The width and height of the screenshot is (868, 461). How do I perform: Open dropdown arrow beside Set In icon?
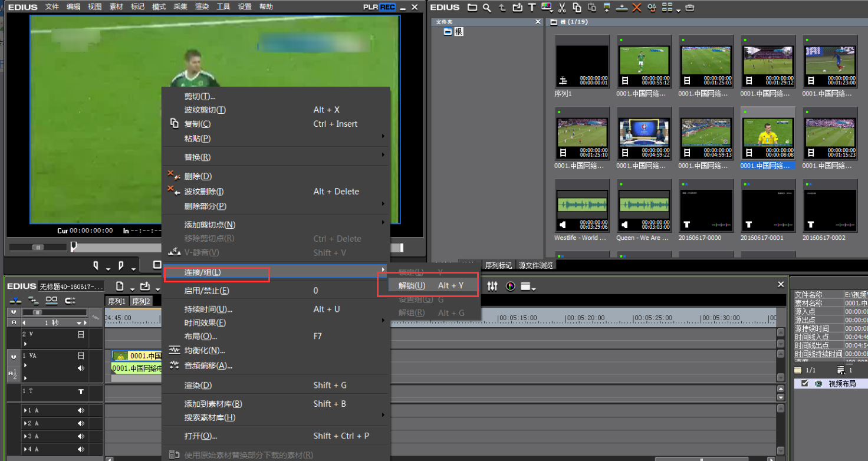click(108, 269)
